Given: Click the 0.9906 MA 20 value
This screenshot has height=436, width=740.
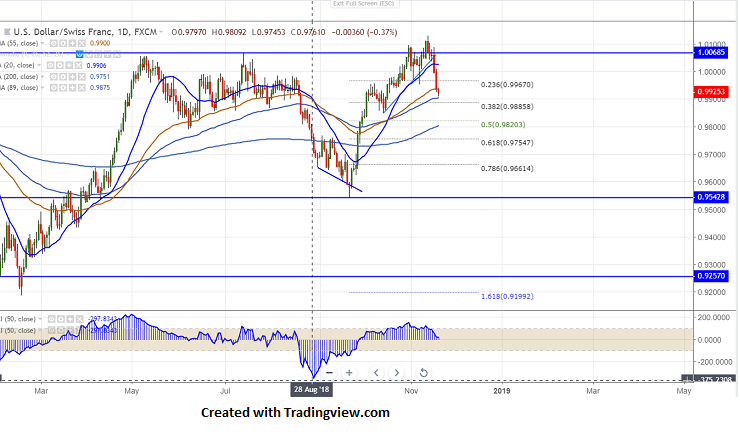Looking at the screenshot, I should coord(97,66).
